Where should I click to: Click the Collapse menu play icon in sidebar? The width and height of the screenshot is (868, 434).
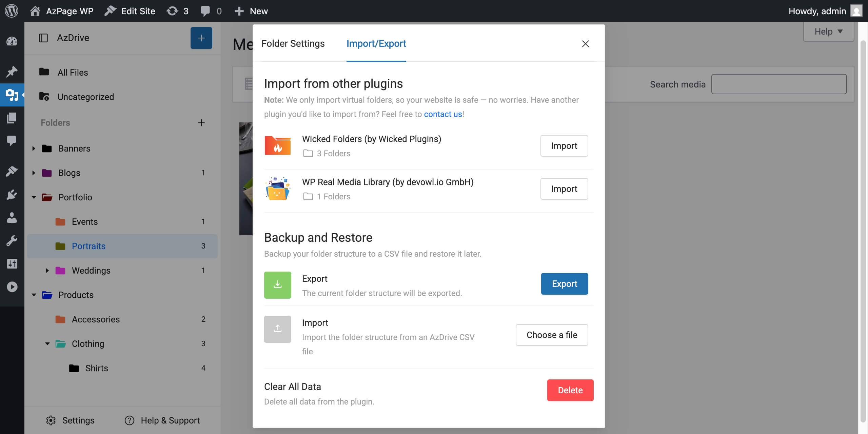pos(12,287)
